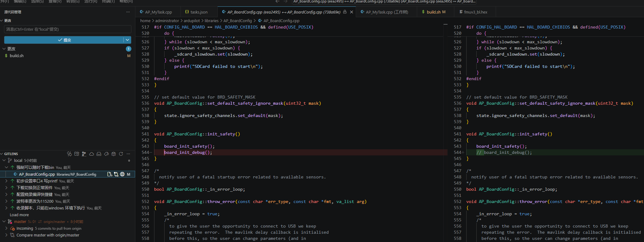Expand commit 下载切换到正常固件
Viewport: 644px width, 242px height.
6,188
